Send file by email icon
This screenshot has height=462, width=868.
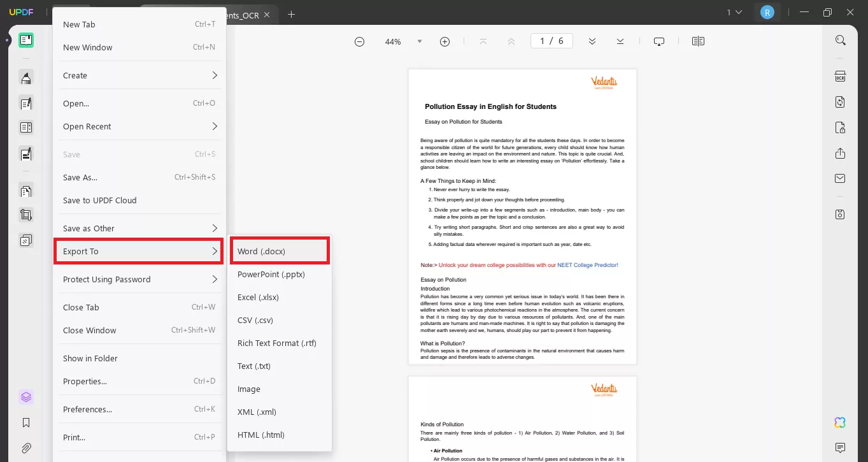tap(841, 178)
